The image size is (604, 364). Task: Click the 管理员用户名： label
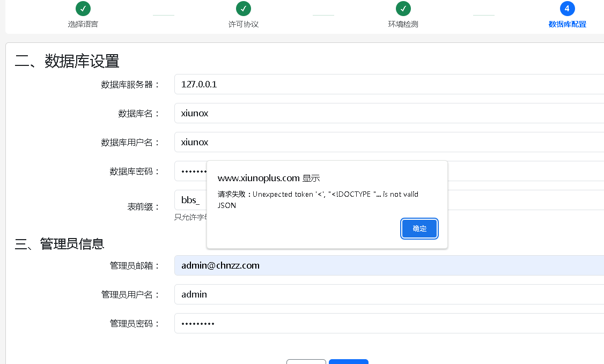(x=130, y=295)
